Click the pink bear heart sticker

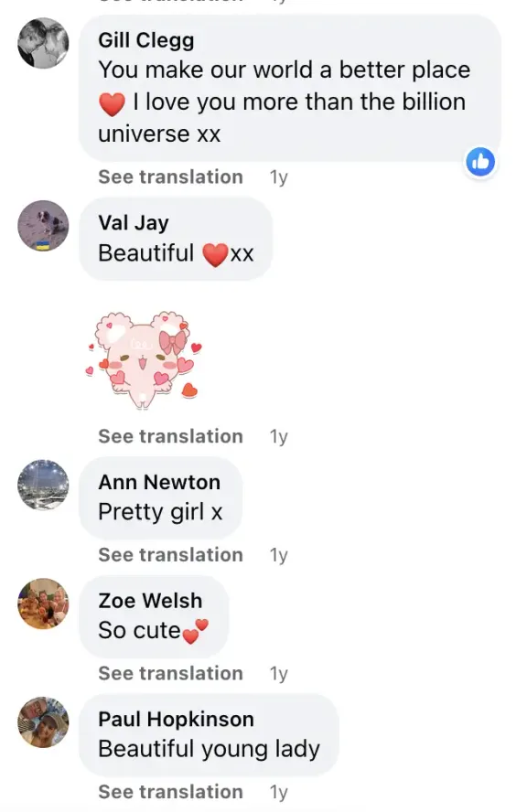pyautogui.click(x=145, y=360)
